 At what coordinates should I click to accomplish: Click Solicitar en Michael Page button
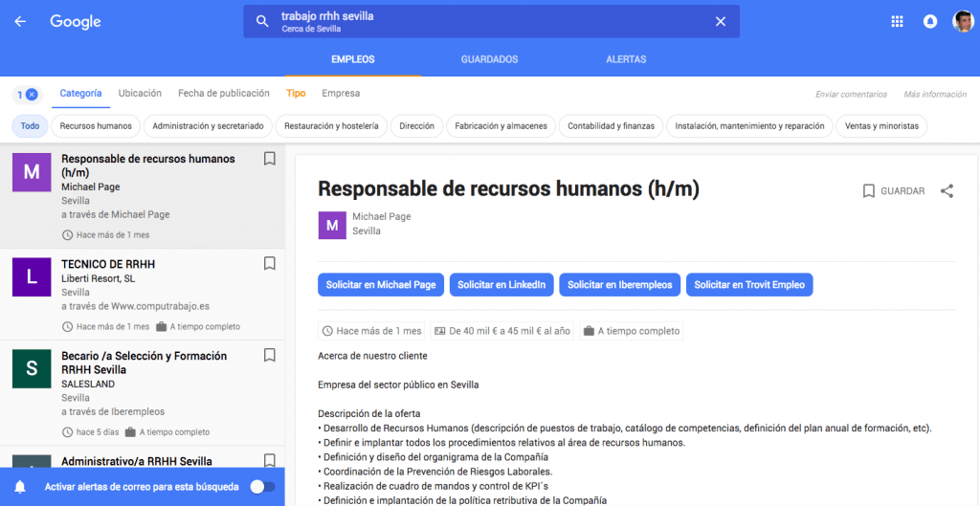pyautogui.click(x=381, y=284)
